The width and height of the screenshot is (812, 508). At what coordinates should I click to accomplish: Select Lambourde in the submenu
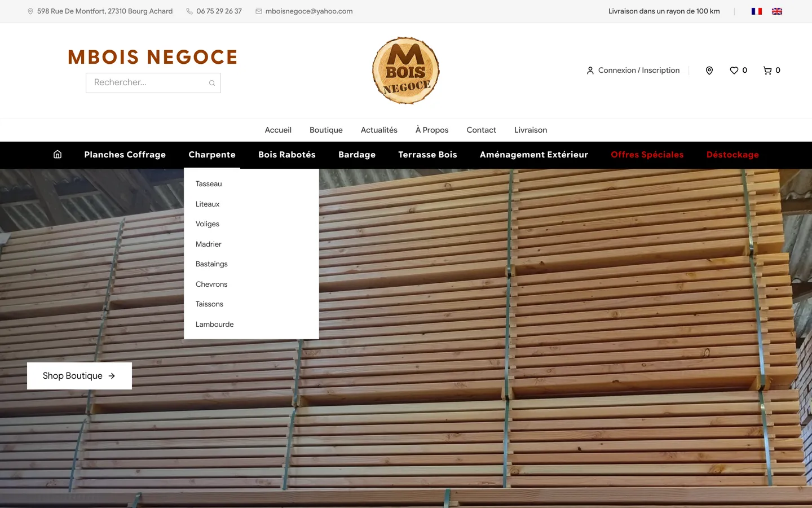214,325
